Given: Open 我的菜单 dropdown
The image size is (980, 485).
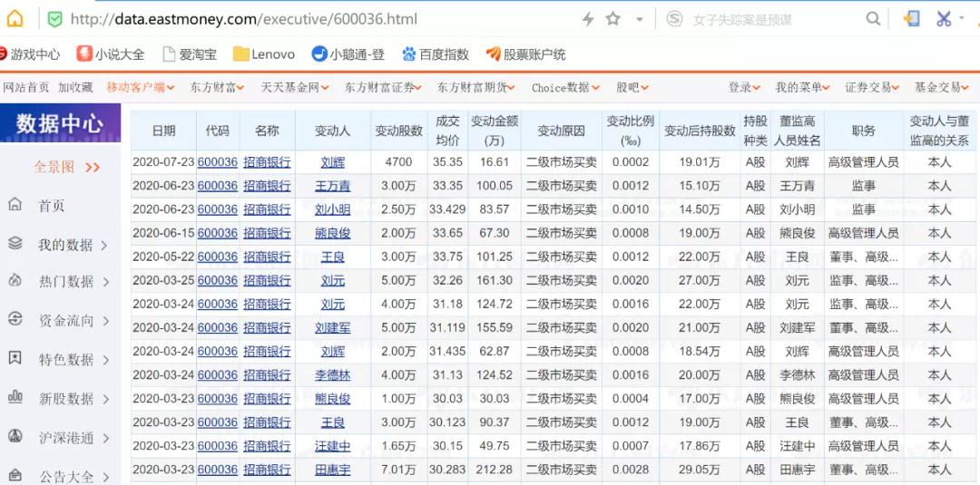Looking at the screenshot, I should (803, 87).
